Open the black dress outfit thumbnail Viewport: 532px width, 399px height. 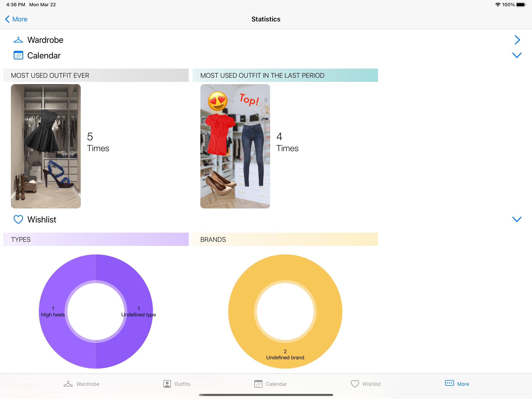tap(46, 146)
